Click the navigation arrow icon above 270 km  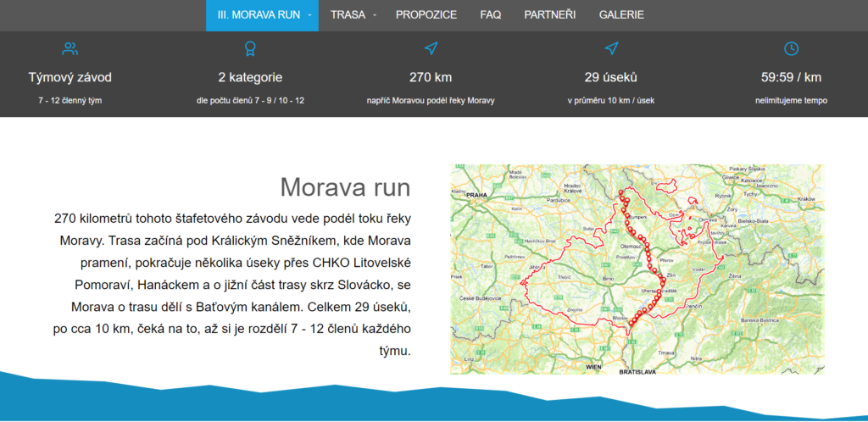[x=431, y=48]
